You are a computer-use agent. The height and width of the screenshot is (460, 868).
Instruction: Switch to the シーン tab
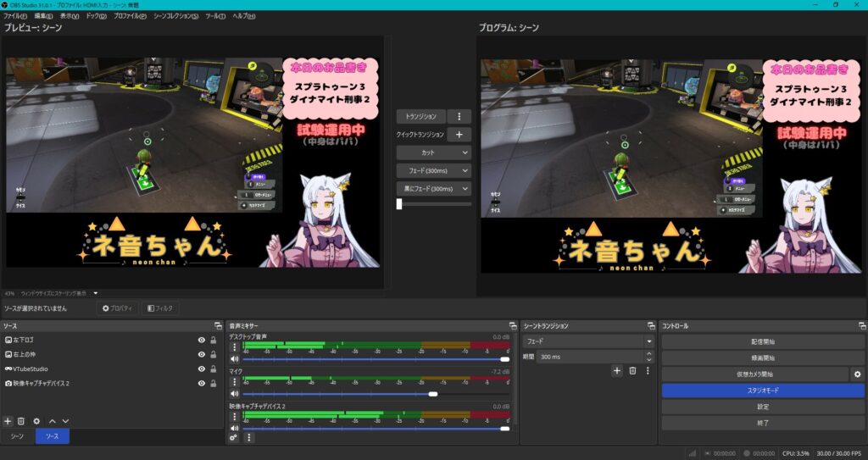[x=17, y=436]
